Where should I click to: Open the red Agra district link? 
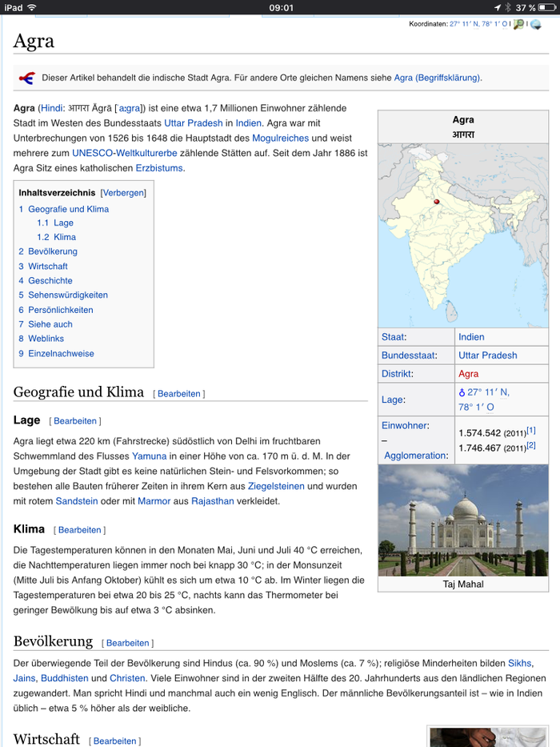point(469,374)
